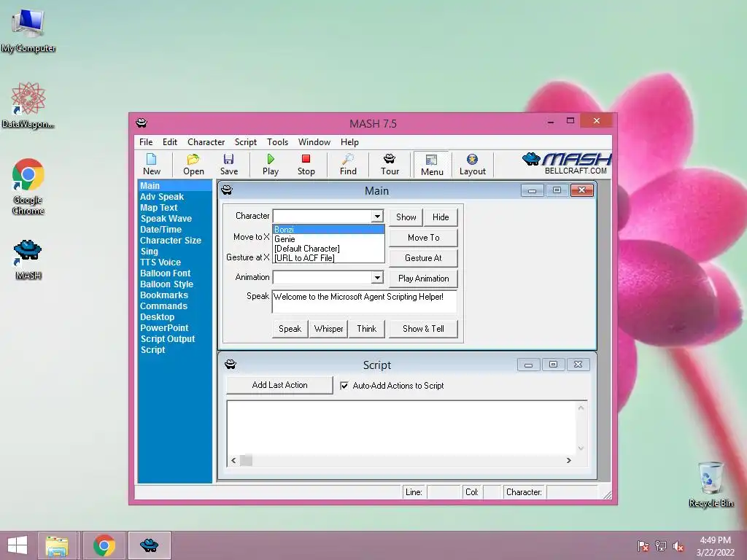Image resolution: width=747 pixels, height=560 pixels.
Task: Click the MASH title bar app icon
Action: (142, 122)
